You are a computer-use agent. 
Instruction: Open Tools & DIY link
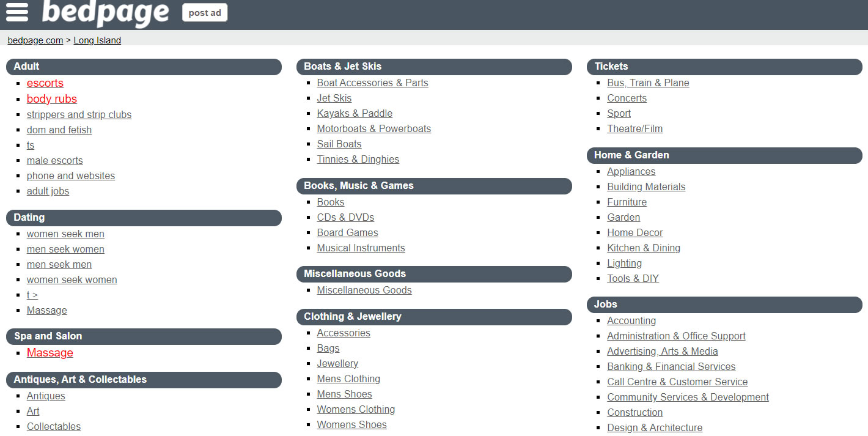click(x=633, y=278)
